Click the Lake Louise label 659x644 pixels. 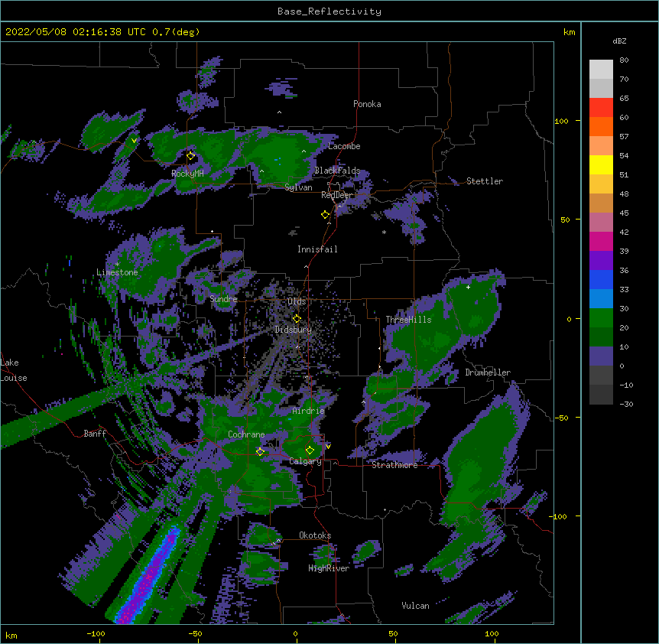click(x=14, y=370)
